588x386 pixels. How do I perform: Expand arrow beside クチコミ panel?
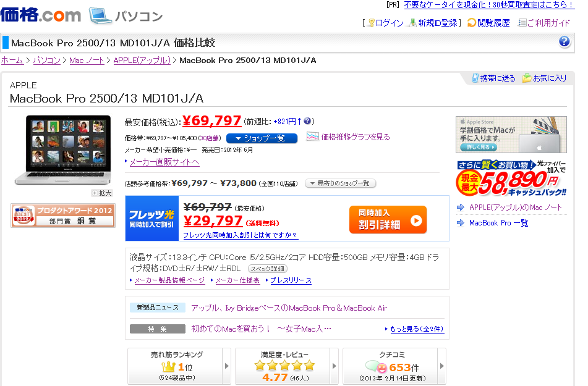(442, 366)
